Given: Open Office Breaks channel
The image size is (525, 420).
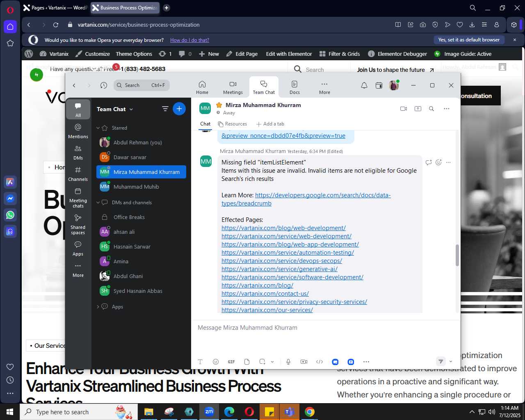Looking at the screenshot, I should click(x=141, y=217).
